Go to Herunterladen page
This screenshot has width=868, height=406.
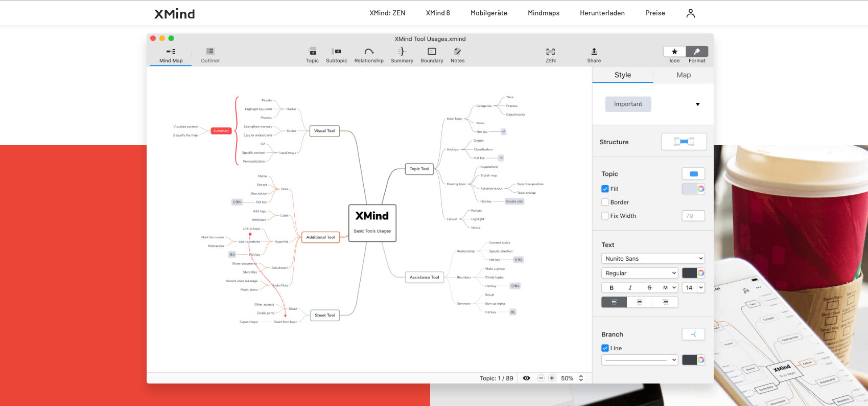click(x=602, y=13)
